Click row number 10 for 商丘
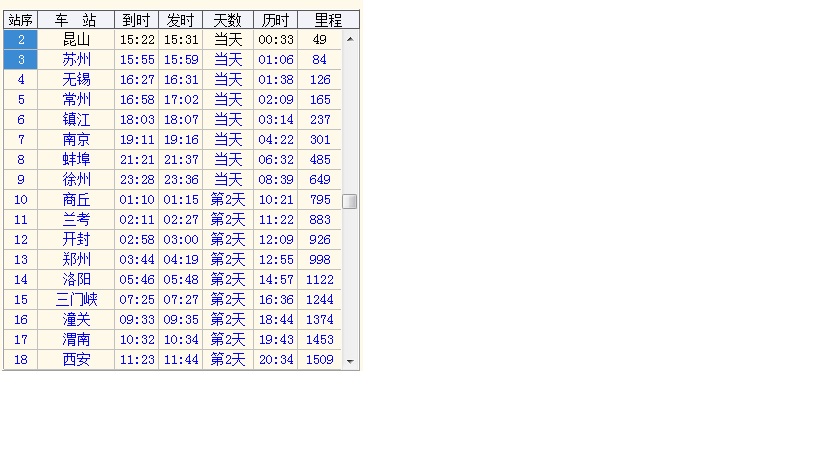The height and width of the screenshot is (460, 819). [x=20, y=200]
